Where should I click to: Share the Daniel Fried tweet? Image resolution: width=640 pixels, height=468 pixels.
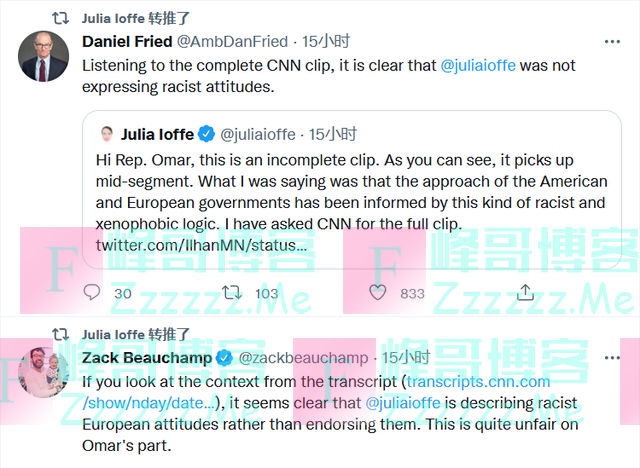click(x=525, y=292)
